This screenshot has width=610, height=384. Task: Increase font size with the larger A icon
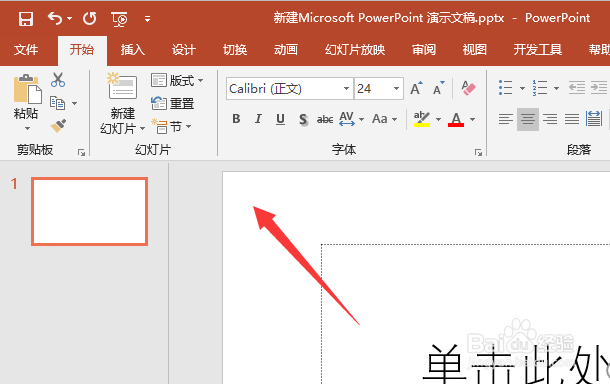416,89
